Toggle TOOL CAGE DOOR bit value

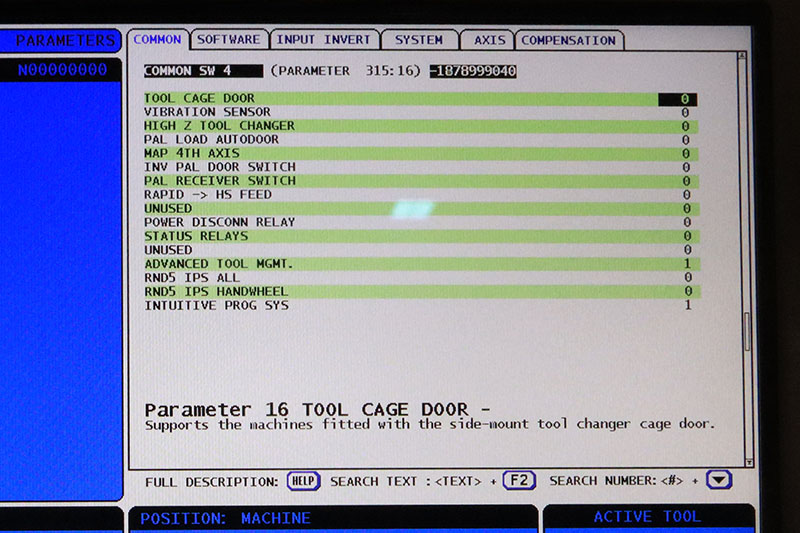coord(678,98)
